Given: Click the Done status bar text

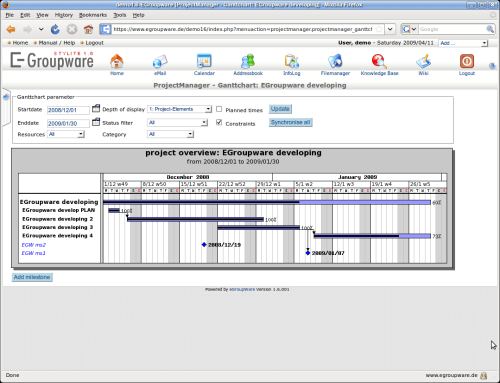Looking at the screenshot, I should point(12,375).
